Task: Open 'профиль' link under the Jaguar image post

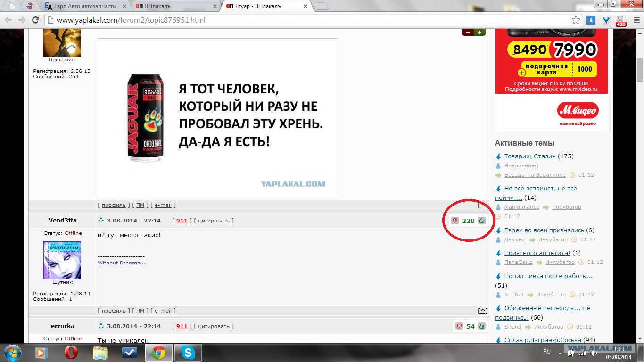Action: (x=114, y=205)
